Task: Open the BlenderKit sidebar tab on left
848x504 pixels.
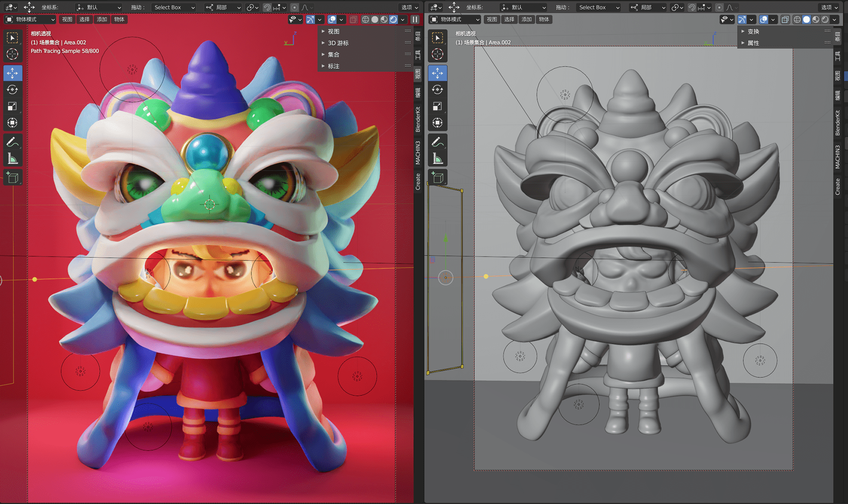Action: 418,119
